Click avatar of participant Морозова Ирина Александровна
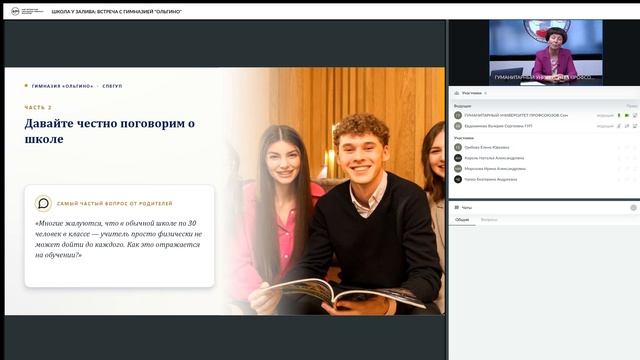 (458, 169)
